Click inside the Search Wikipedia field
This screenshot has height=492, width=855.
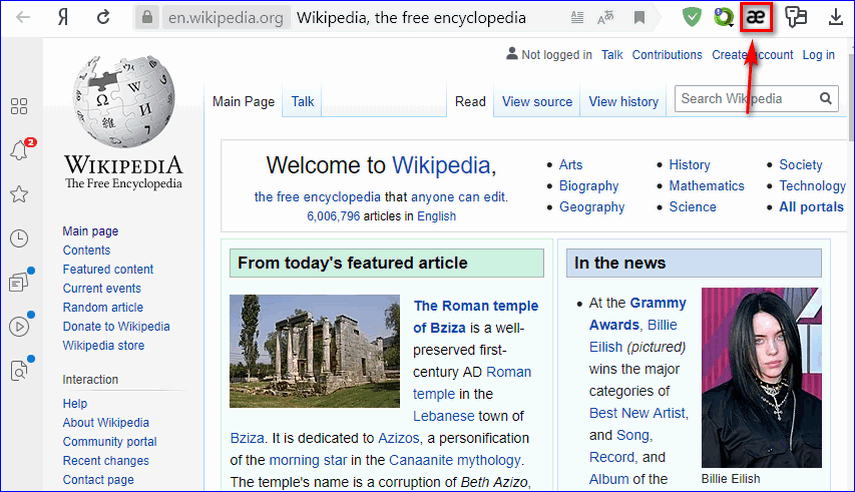coord(745,98)
